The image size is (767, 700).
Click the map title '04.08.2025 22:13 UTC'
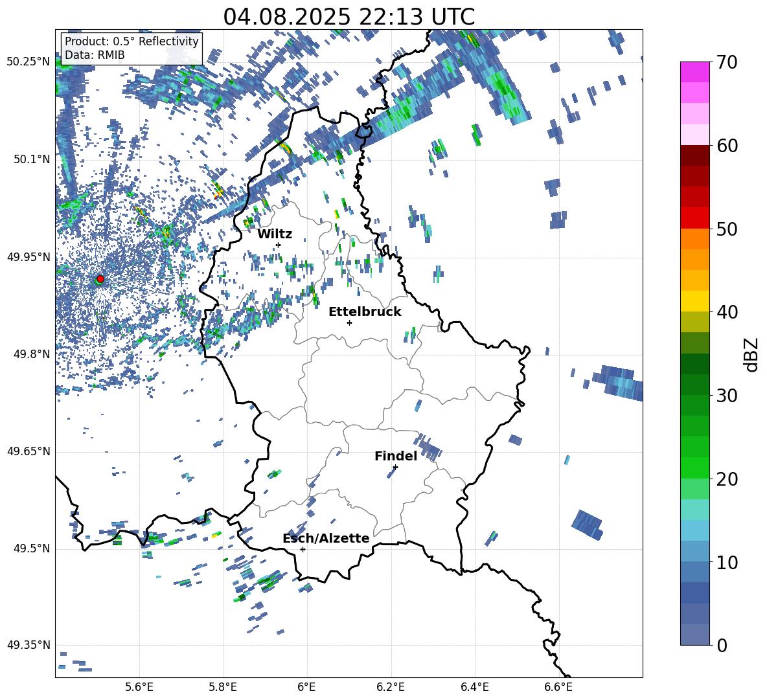pos(349,17)
